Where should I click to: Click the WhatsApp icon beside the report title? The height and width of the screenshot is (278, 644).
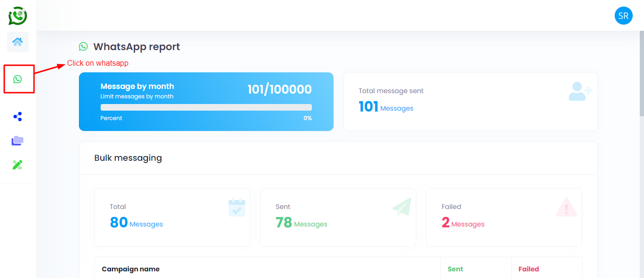[x=84, y=46]
